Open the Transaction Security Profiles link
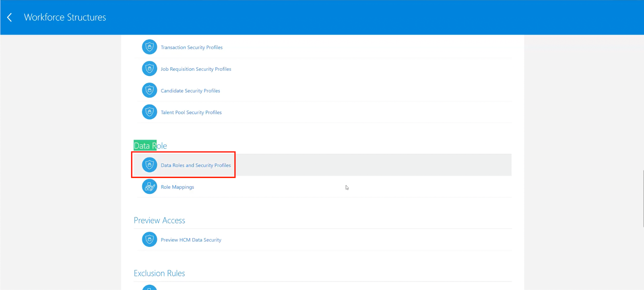This screenshot has width=644, height=290. pyautogui.click(x=192, y=48)
